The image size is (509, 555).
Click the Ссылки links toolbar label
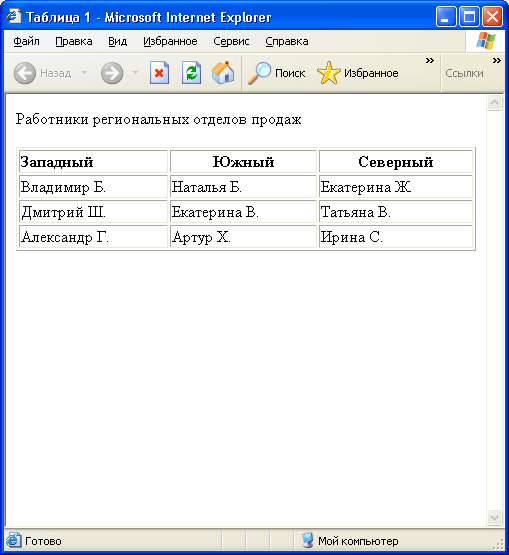464,73
